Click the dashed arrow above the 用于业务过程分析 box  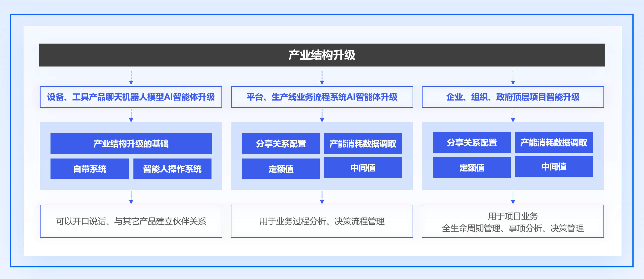point(322,197)
